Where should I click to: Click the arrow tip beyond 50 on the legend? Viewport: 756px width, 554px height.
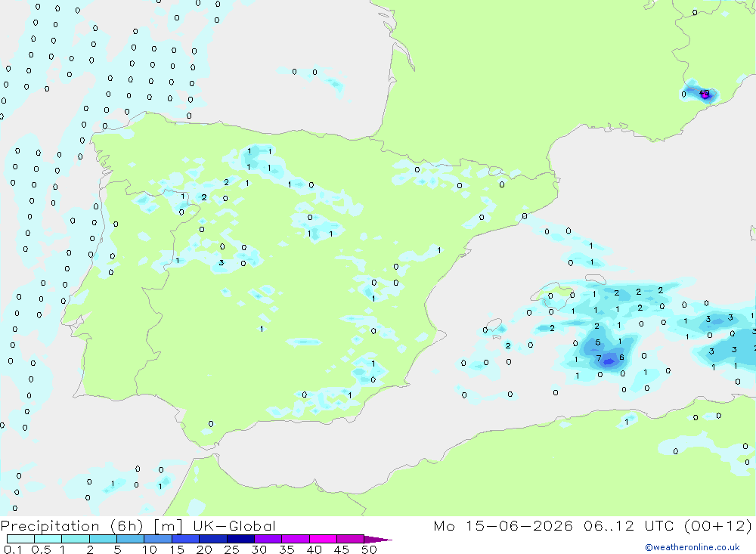(379, 540)
